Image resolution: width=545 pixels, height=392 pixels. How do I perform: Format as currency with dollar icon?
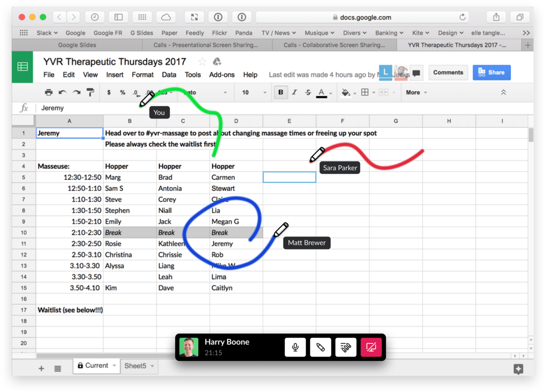point(109,93)
